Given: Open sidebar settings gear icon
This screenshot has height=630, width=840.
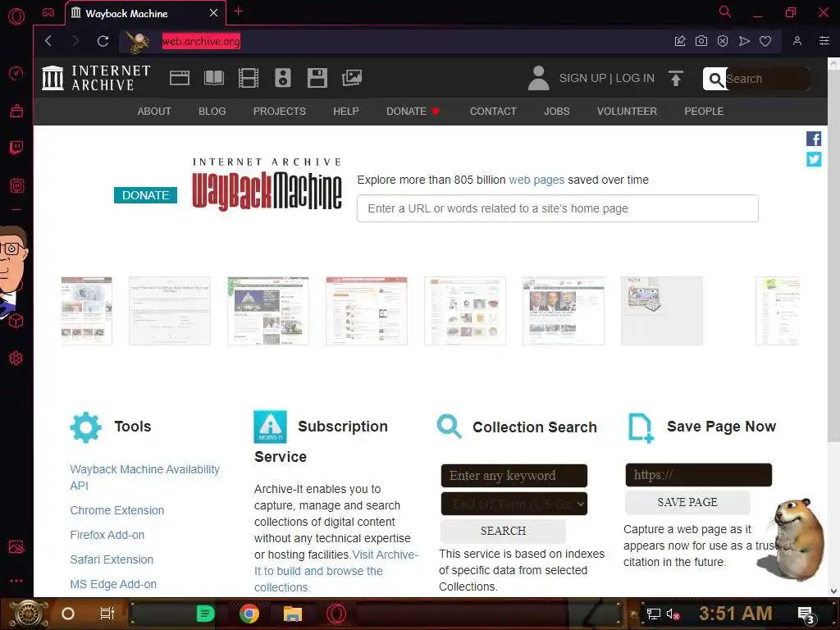Looking at the screenshot, I should pos(16,358).
